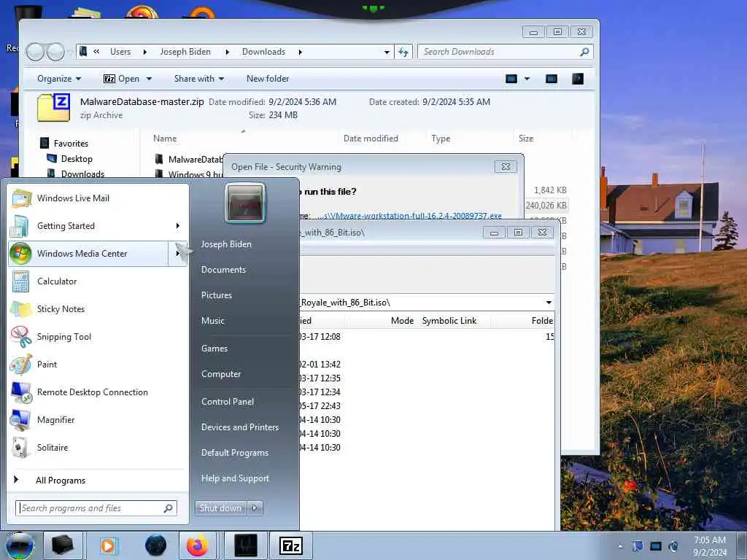Open Windows Media Center

[88, 253]
